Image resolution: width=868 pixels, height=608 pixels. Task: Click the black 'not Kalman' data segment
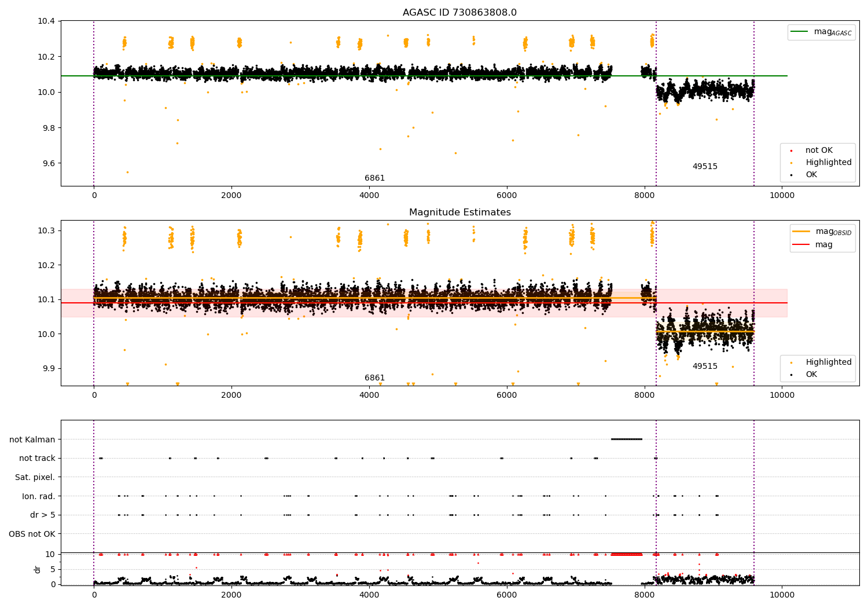click(627, 439)
